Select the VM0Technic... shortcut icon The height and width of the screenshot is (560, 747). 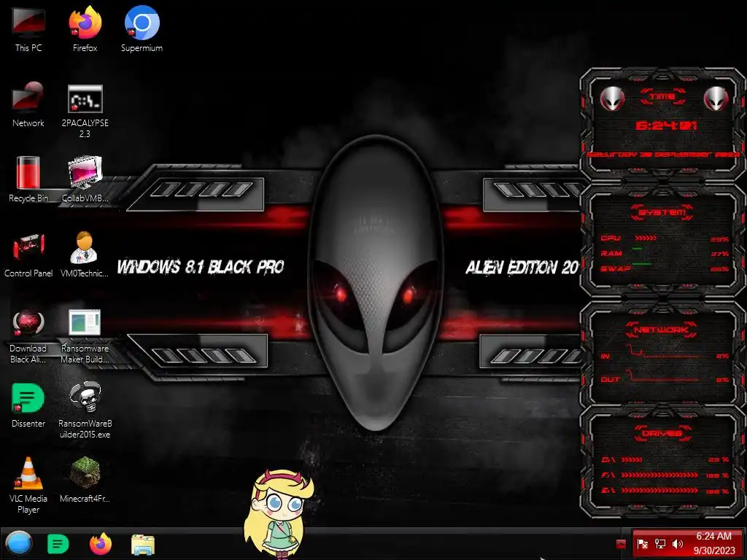click(x=85, y=254)
